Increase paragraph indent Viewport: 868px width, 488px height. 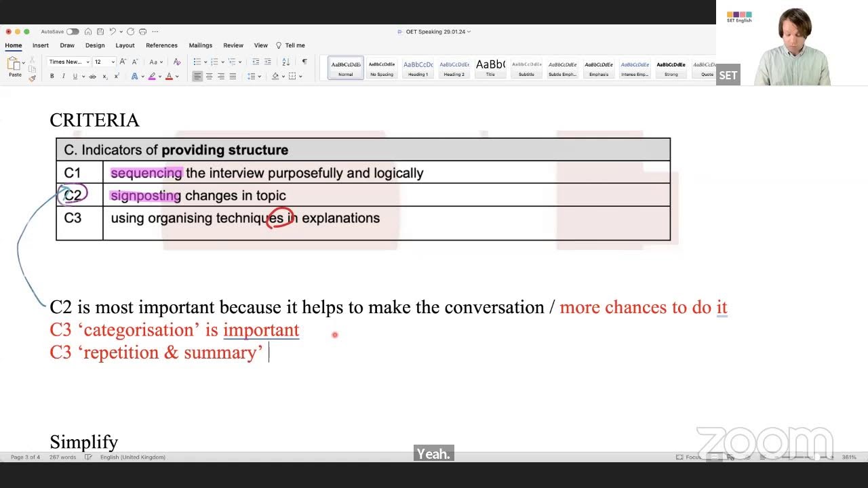[268, 62]
